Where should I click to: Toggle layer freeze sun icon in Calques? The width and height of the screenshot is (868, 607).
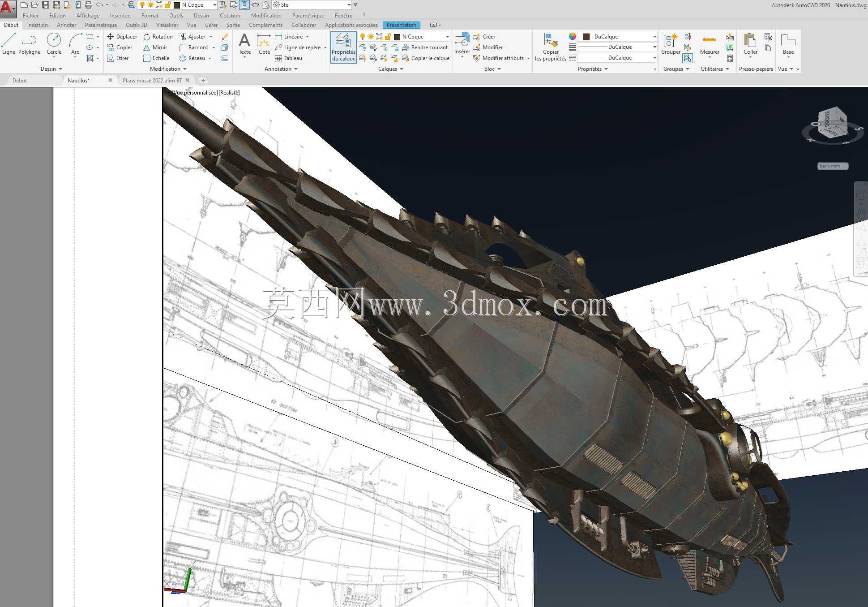pos(371,37)
